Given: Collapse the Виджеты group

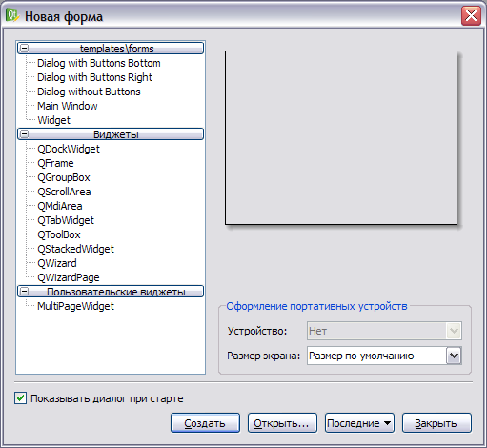Looking at the screenshot, I should pyautogui.click(x=24, y=134).
